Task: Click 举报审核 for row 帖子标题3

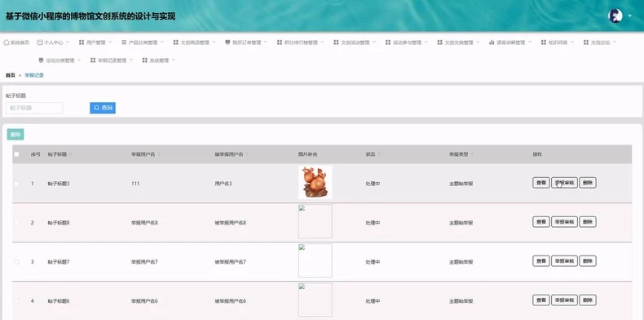Action: 564,183
